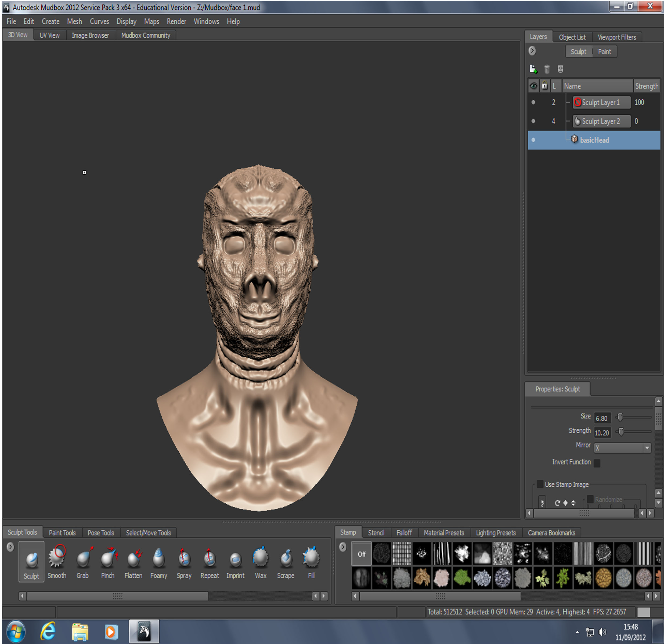This screenshot has height=644, width=664.
Task: Enable the Invert Function checkbox
Action: (597, 463)
